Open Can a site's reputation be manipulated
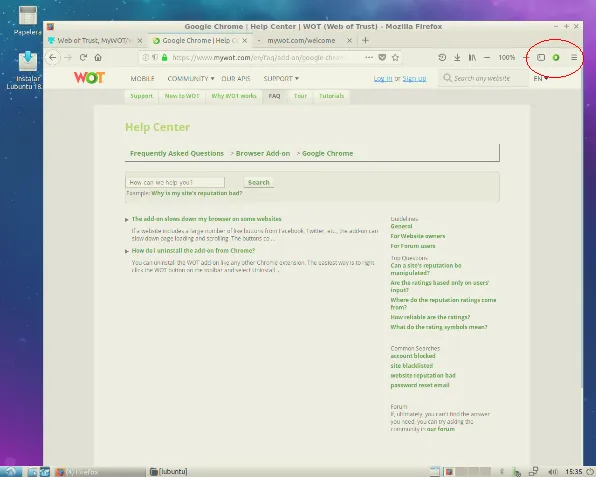 tap(426, 269)
